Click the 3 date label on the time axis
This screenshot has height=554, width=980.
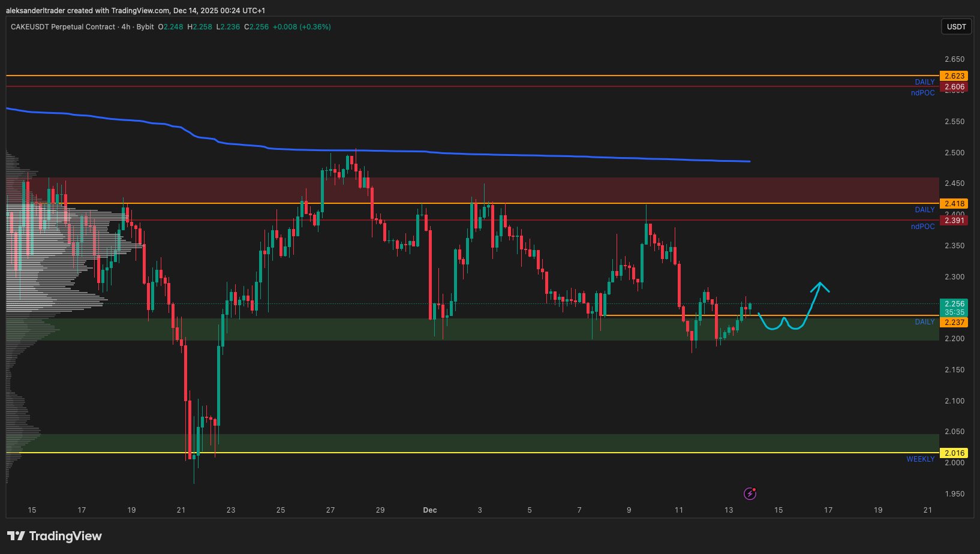480,510
